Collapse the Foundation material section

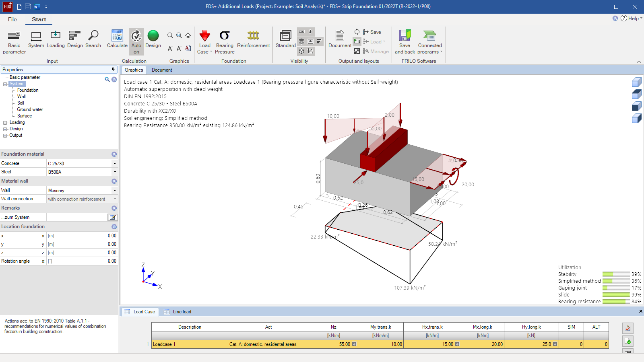pos(114,154)
